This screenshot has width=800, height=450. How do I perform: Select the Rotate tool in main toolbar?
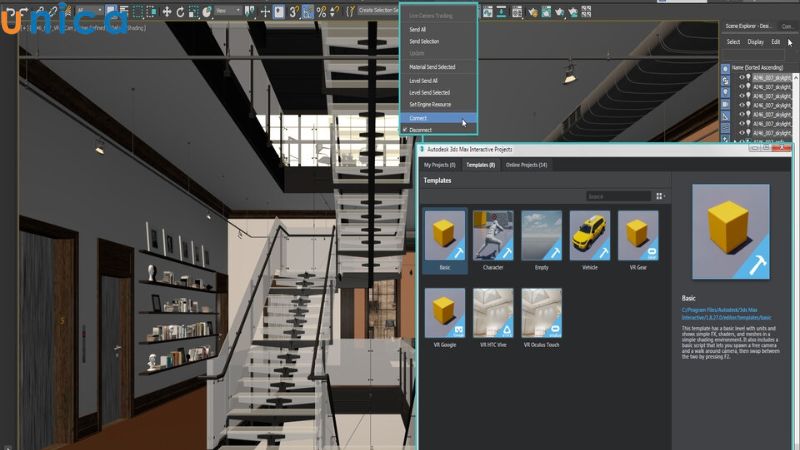pos(180,12)
